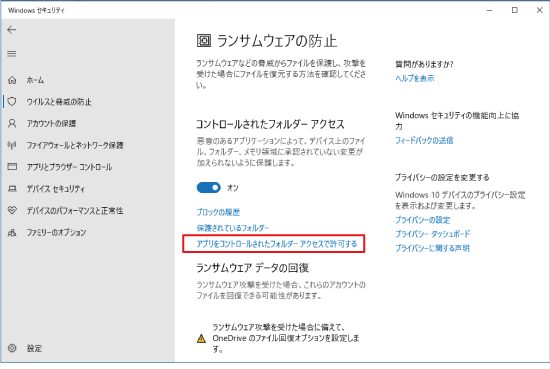The image size is (550, 369).
Task: Open the プライバシー ダッシュボード link
Action: pos(432,234)
